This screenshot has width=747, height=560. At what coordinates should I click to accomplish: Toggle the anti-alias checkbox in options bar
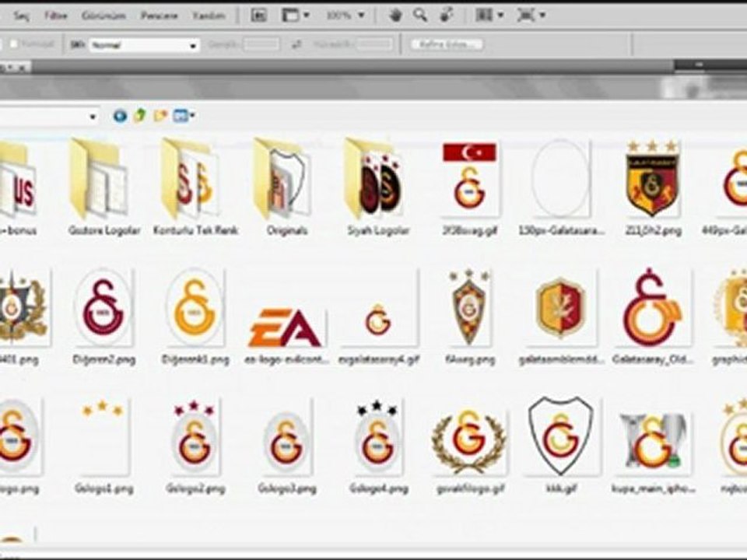point(14,44)
